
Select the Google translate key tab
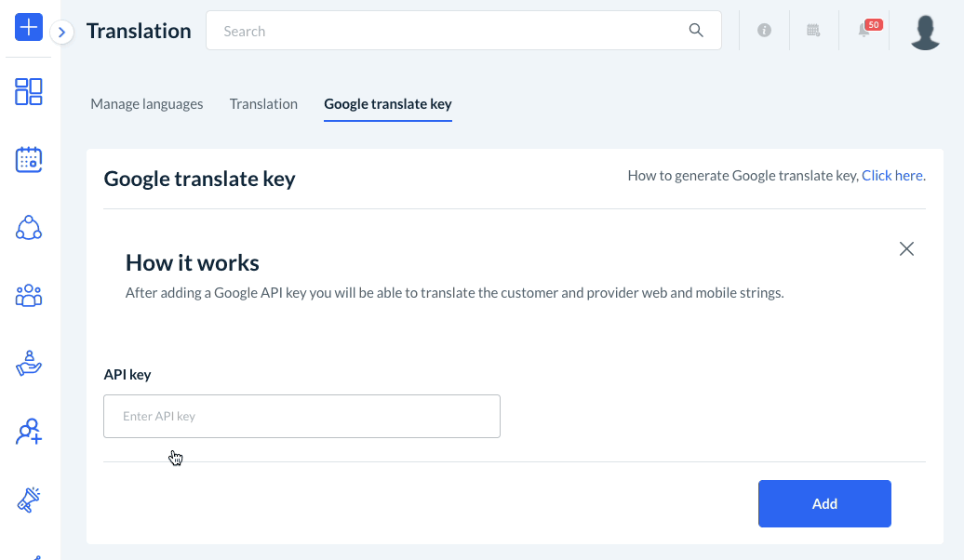coord(388,104)
